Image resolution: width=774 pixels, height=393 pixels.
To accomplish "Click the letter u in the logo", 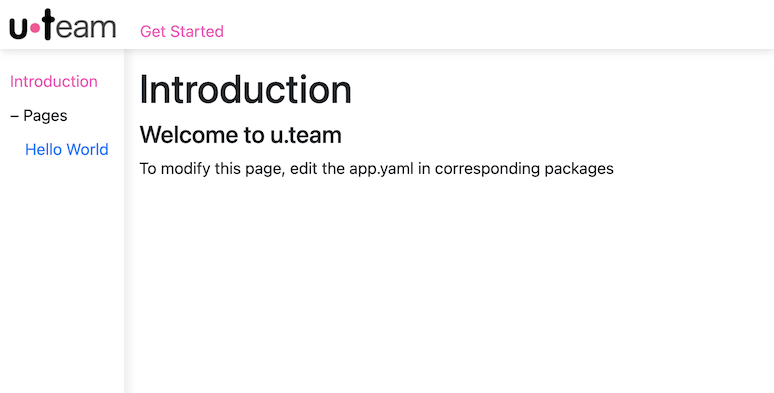I will tap(19, 29).
